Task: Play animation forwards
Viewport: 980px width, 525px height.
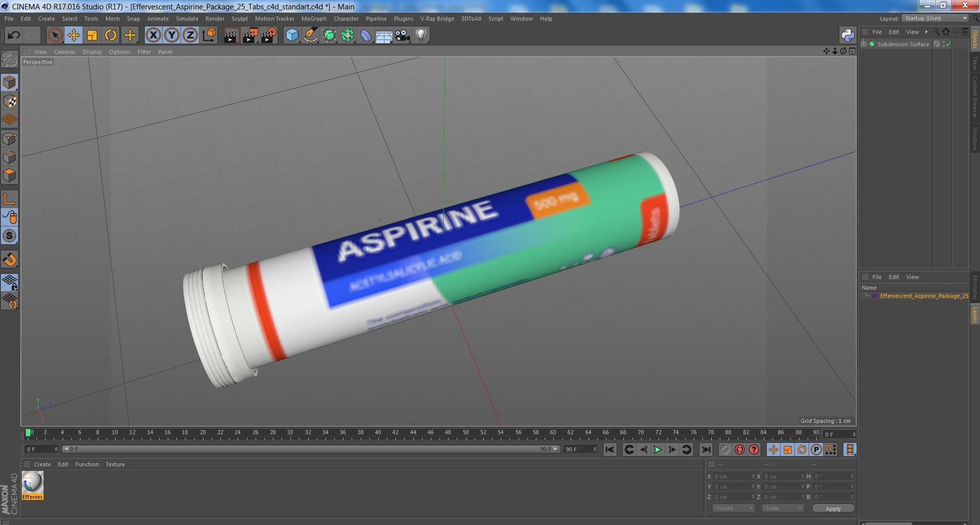Action: pyautogui.click(x=657, y=449)
